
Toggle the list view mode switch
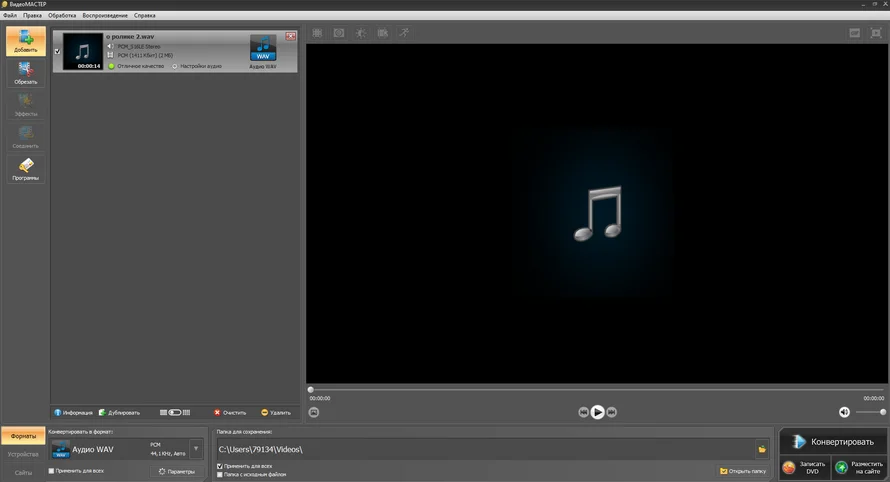tap(174, 412)
